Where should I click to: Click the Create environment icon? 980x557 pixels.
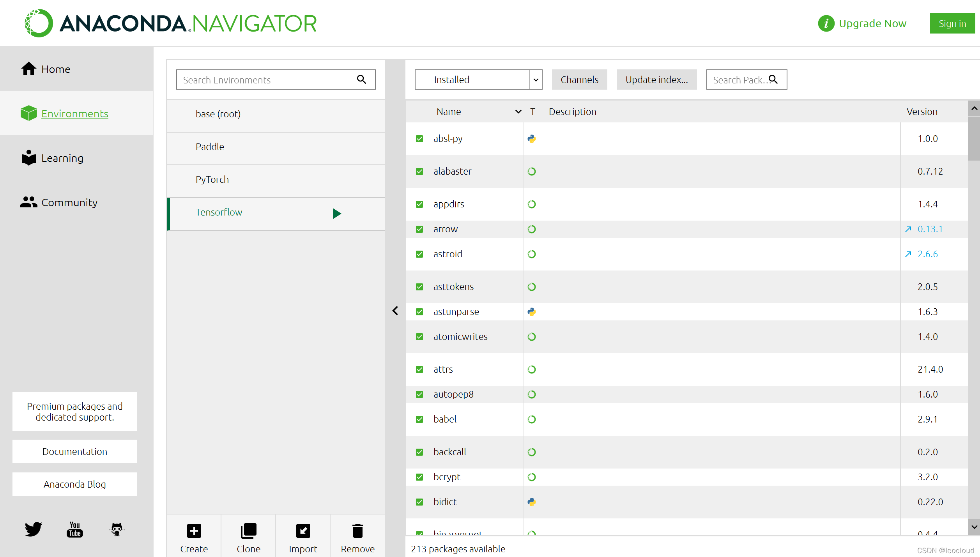[194, 531]
